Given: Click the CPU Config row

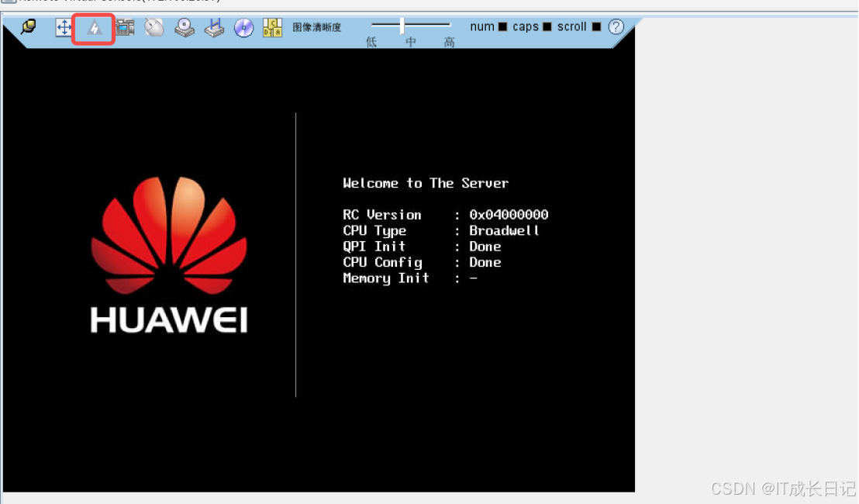Looking at the screenshot, I should click(422, 262).
